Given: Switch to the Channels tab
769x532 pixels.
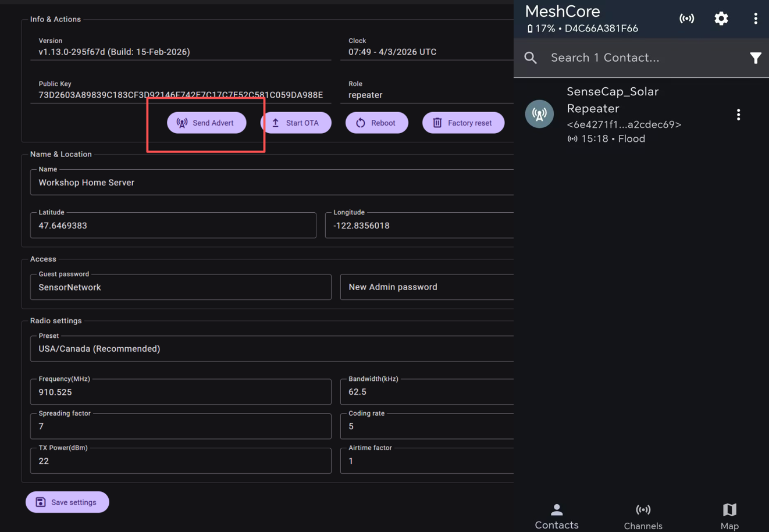Looking at the screenshot, I should pos(643,516).
